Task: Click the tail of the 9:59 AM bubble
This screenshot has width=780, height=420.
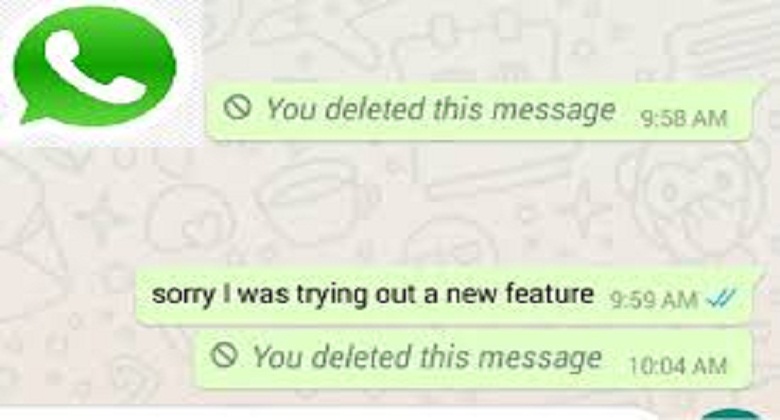Action: pyautogui.click(x=756, y=275)
